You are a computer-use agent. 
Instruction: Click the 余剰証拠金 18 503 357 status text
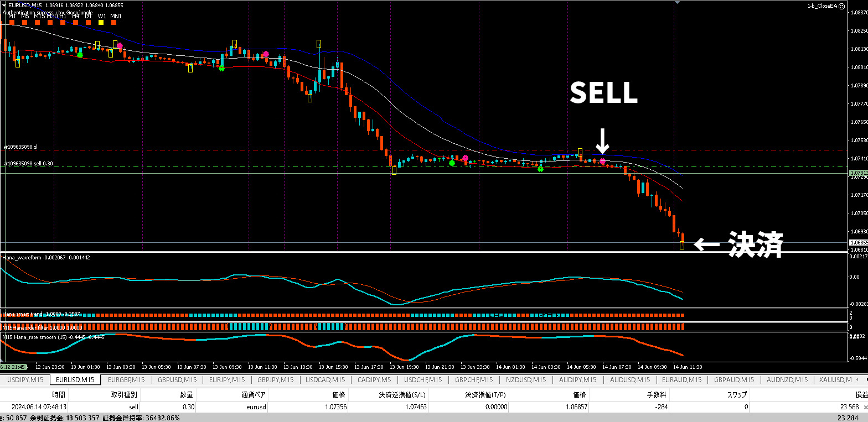(65, 418)
